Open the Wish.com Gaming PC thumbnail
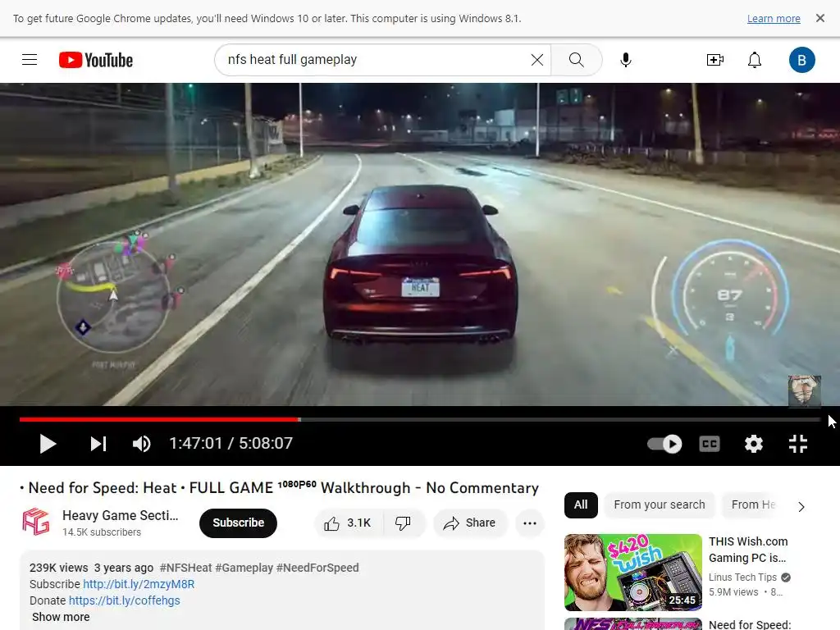840x630 pixels. point(632,572)
